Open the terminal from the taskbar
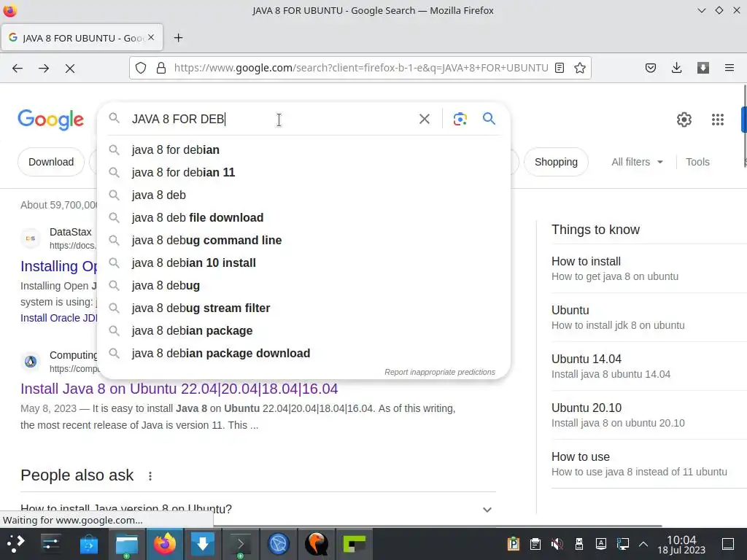This screenshot has width=747, height=560. [x=241, y=544]
